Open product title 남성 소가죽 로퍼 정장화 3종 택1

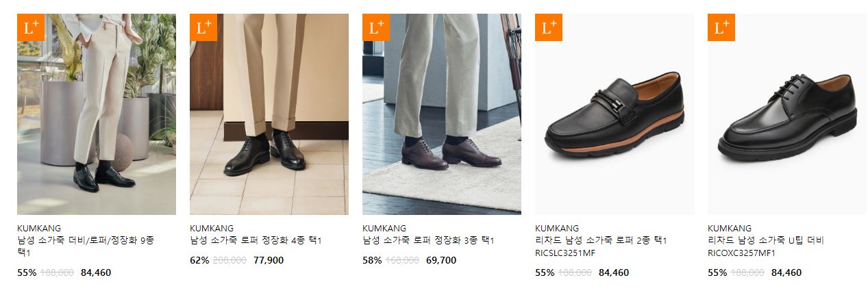[428, 241]
